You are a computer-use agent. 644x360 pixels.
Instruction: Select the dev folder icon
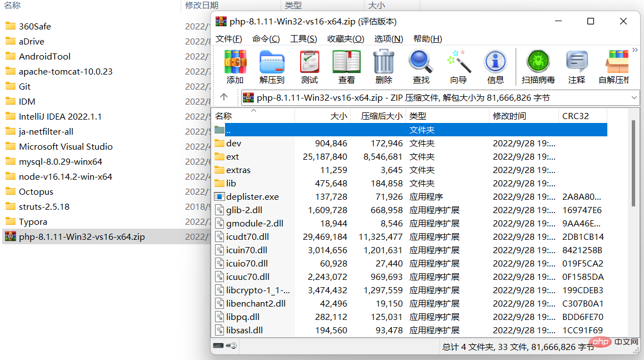(x=219, y=143)
